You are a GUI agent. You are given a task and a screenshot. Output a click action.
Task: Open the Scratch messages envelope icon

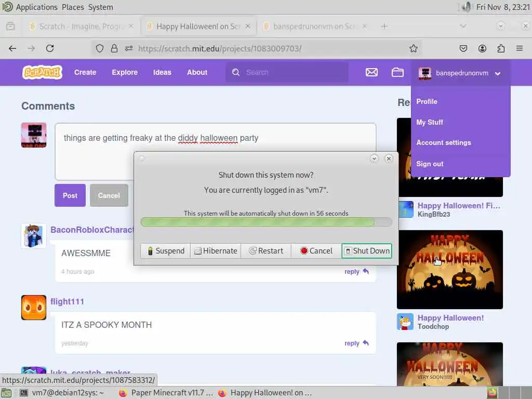pyautogui.click(x=371, y=72)
